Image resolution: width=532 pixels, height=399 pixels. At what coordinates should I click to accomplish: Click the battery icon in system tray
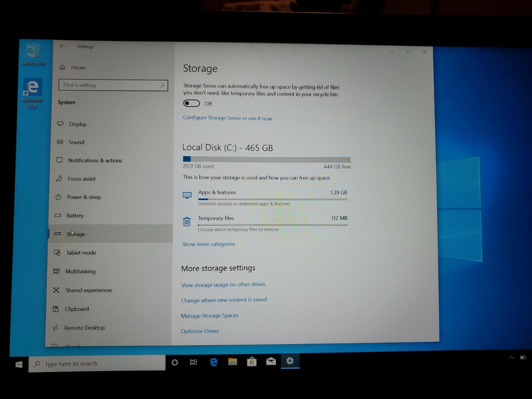click(523, 358)
